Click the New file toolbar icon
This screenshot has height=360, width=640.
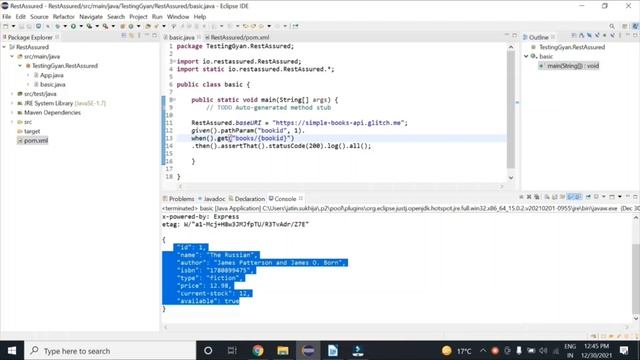(x=6, y=26)
